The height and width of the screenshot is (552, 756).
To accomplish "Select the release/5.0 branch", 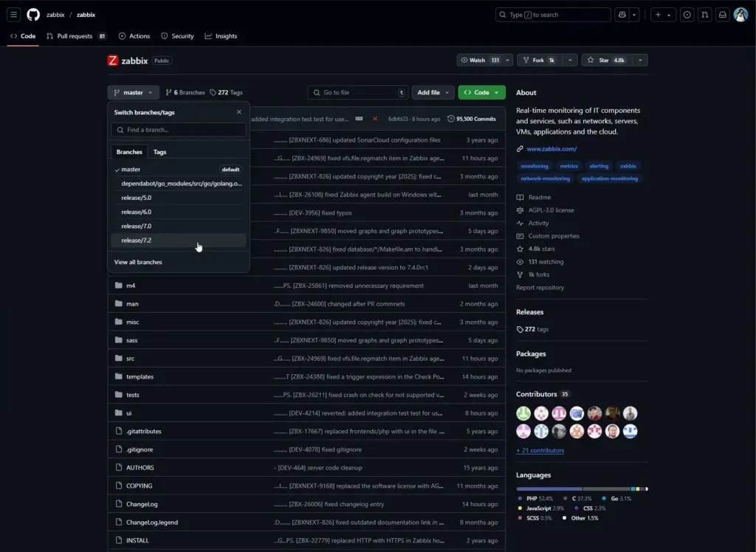I will [179, 198].
